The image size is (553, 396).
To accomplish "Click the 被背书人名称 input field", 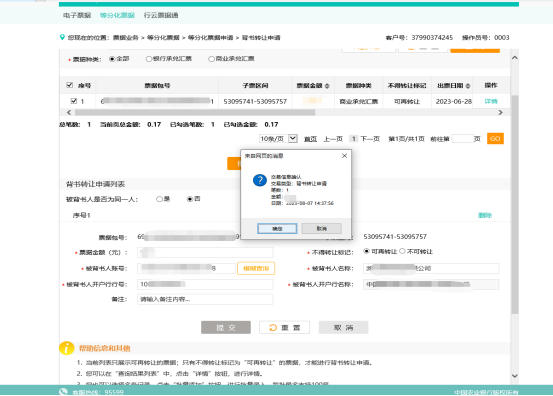I will [431, 268].
